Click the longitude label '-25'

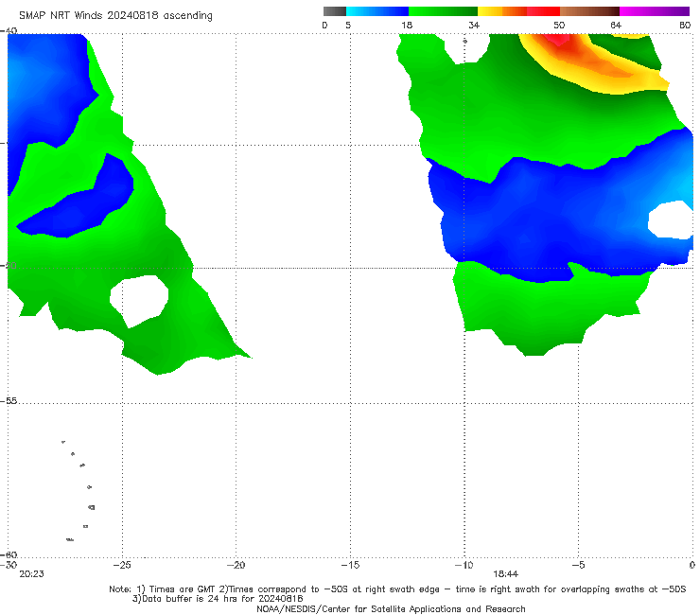122,565
